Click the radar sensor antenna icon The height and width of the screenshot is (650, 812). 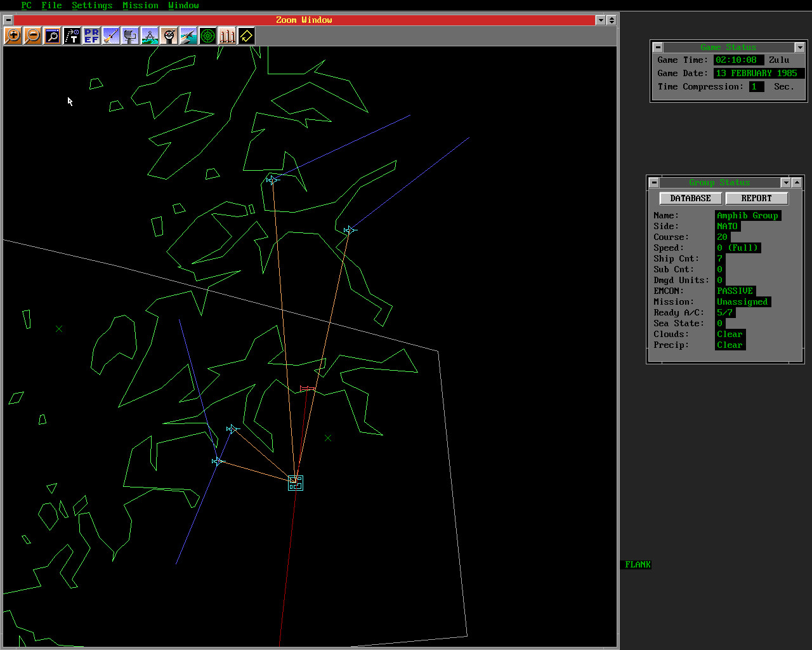tap(130, 36)
